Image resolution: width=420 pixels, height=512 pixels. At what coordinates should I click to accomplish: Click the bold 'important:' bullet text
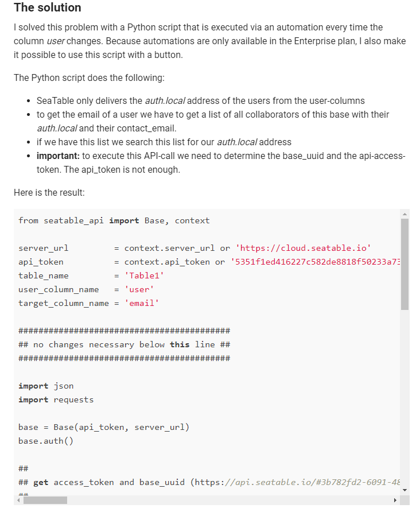58,156
